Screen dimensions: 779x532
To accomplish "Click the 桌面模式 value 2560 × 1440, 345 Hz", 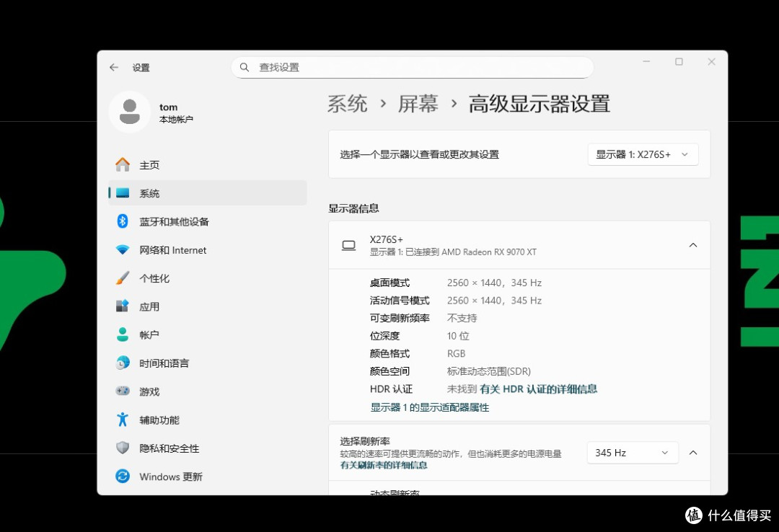I will click(494, 283).
